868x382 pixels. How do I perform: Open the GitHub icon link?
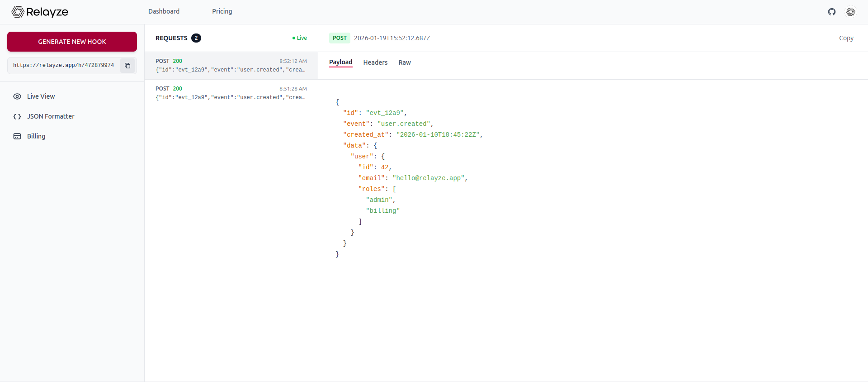coord(832,12)
